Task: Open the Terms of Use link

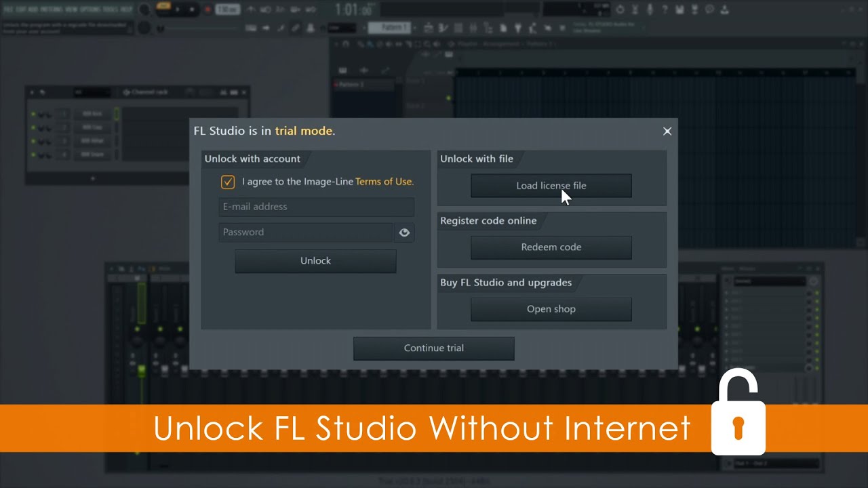Action: click(x=384, y=182)
